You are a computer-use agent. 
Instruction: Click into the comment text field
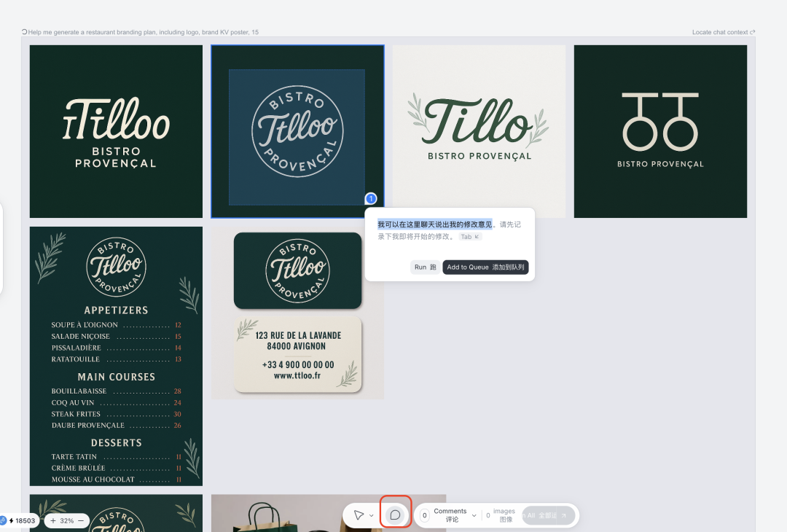(x=449, y=230)
